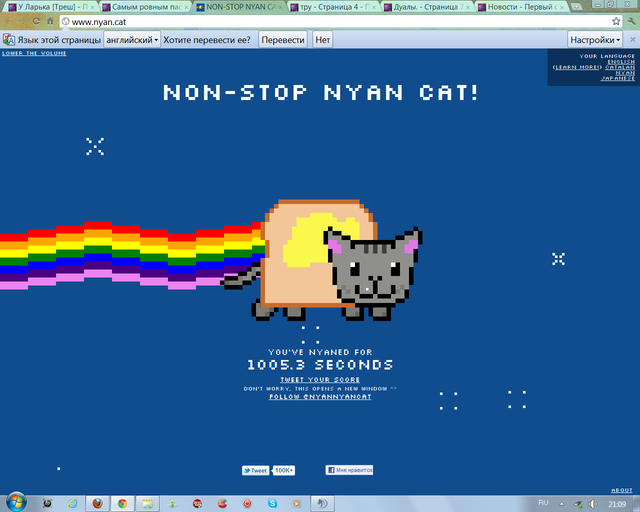The image size is (640, 512).
Task: Bookmark page with the star icon
Action: pos(616,21)
